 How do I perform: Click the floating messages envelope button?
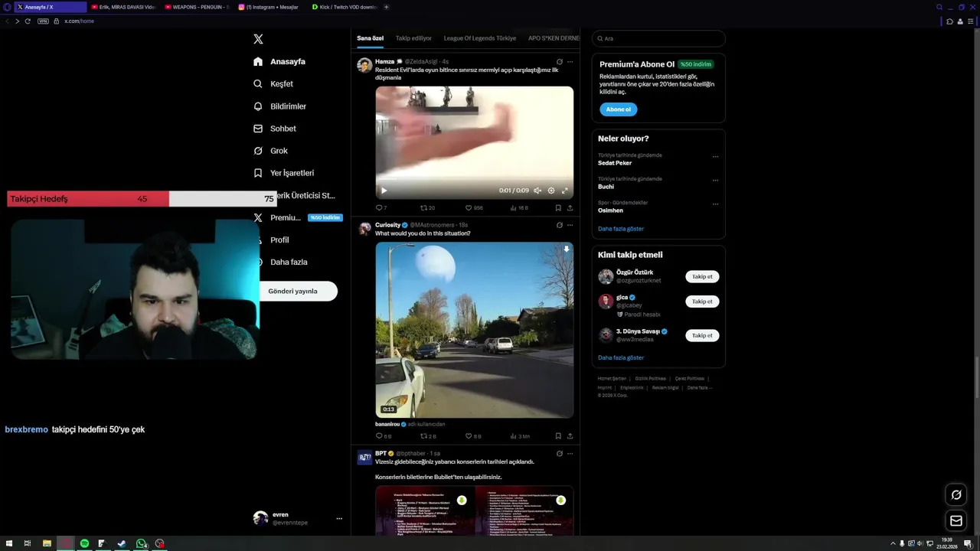[x=955, y=521]
